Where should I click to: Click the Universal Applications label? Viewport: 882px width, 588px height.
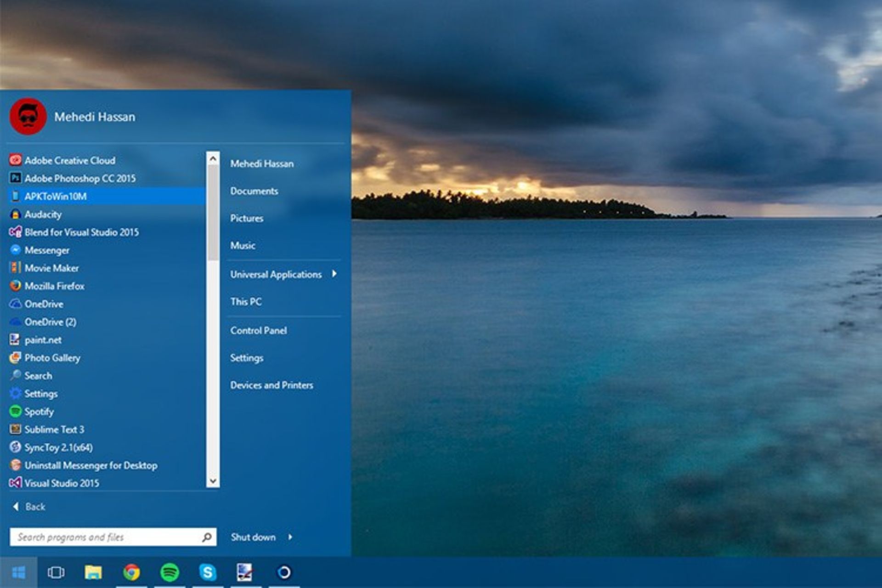(x=276, y=274)
